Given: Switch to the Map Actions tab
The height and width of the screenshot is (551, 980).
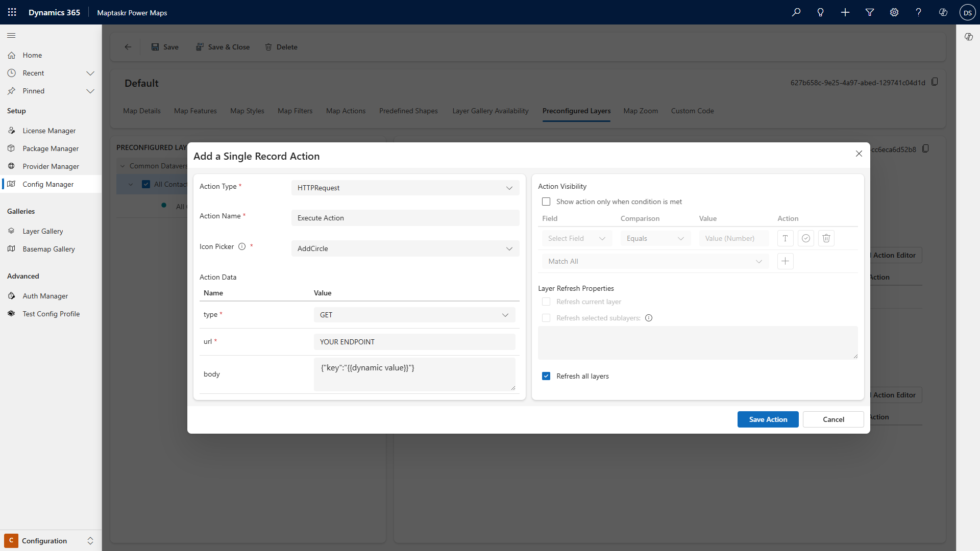Looking at the screenshot, I should [346, 111].
